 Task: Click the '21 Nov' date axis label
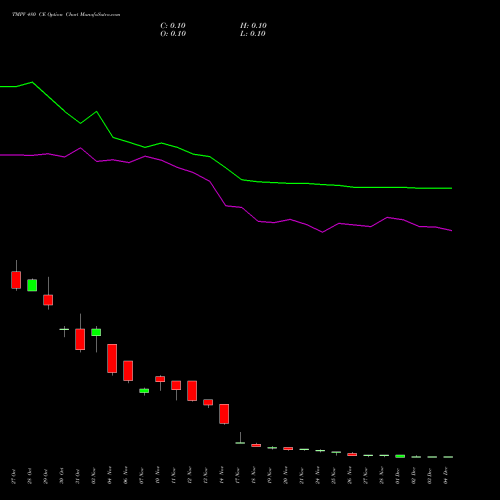[x=302, y=476]
